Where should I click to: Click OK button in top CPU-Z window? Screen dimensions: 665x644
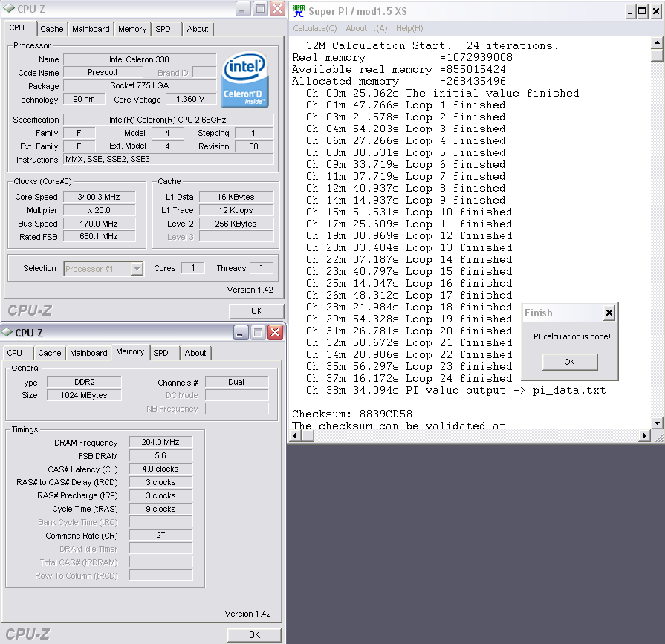click(256, 310)
